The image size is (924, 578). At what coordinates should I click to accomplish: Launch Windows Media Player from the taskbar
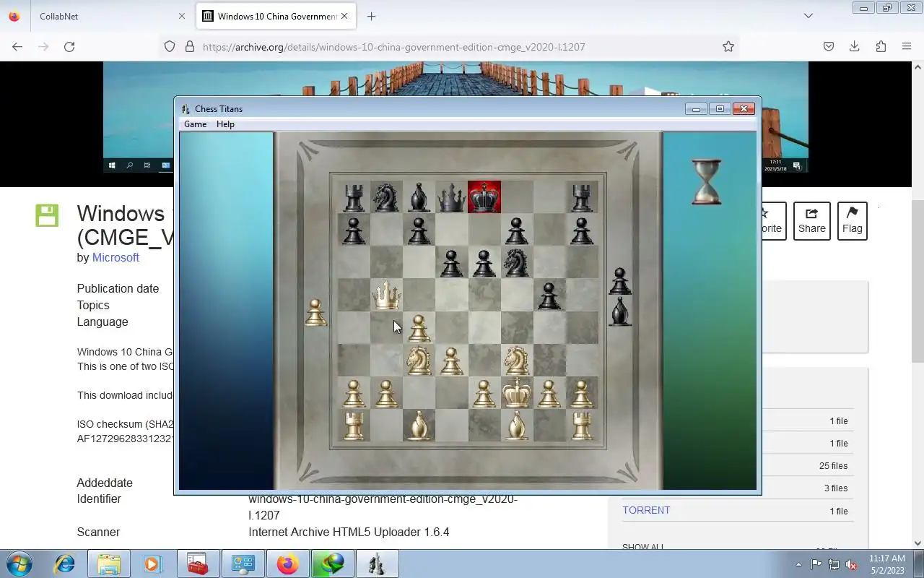click(x=152, y=564)
